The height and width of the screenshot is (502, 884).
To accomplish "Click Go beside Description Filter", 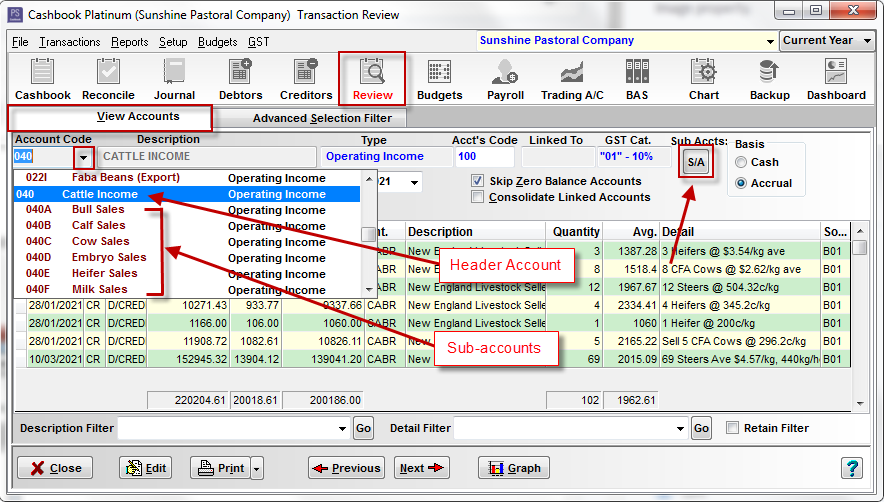I will [x=364, y=428].
